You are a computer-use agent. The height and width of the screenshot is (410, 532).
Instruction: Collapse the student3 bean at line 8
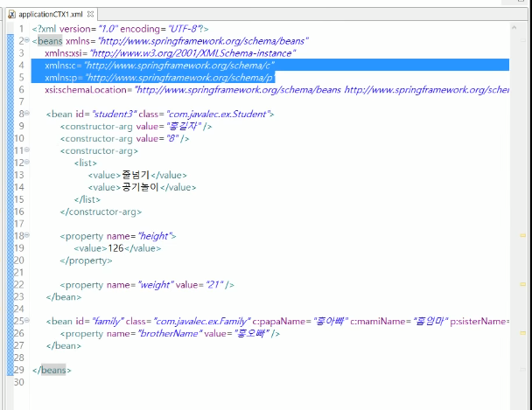[x=27, y=113]
